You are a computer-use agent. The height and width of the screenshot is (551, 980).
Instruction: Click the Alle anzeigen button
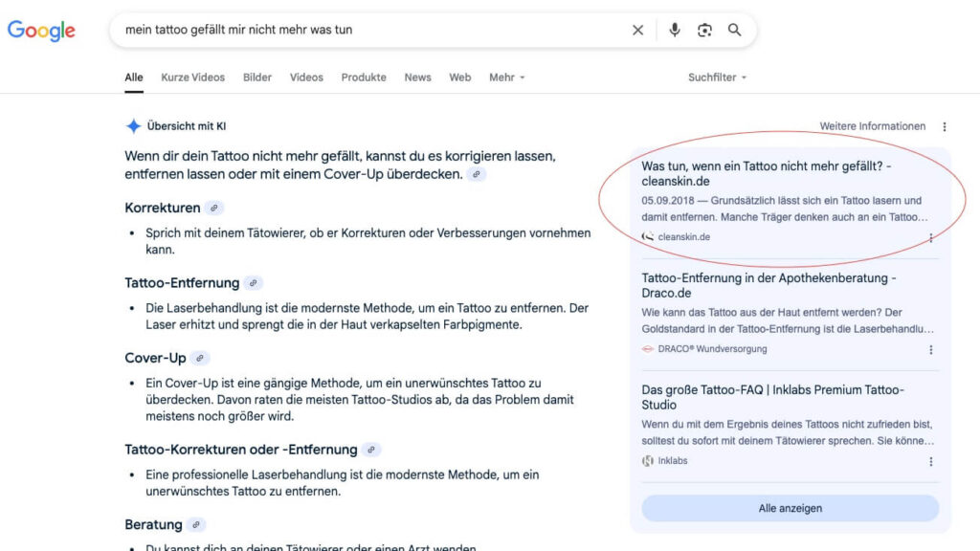pos(790,509)
